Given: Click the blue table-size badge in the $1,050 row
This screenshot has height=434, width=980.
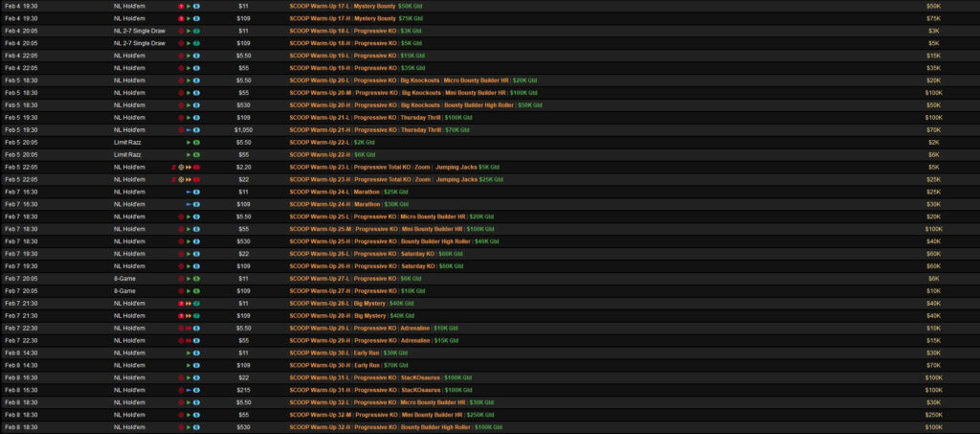Looking at the screenshot, I should pos(196,129).
